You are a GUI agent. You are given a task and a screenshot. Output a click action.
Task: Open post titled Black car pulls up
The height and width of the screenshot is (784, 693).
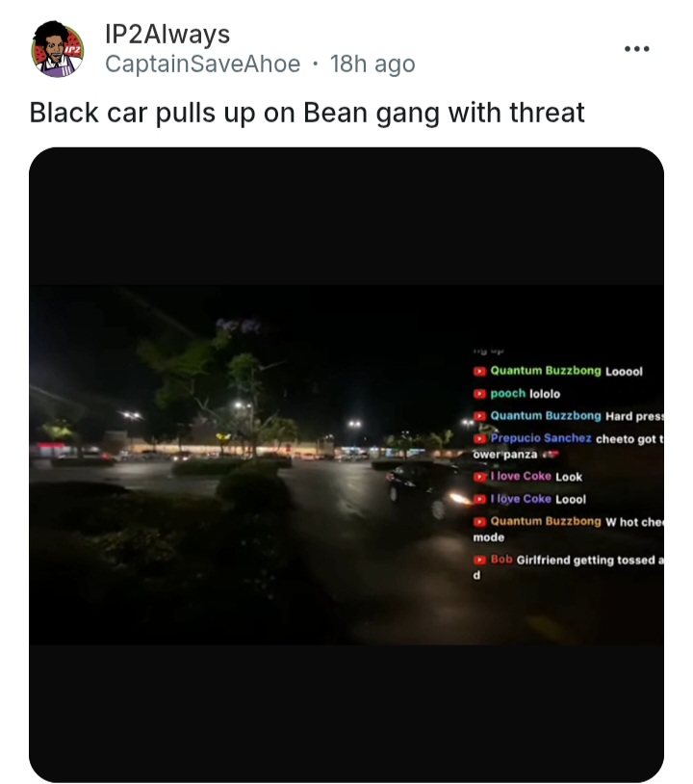(x=307, y=113)
